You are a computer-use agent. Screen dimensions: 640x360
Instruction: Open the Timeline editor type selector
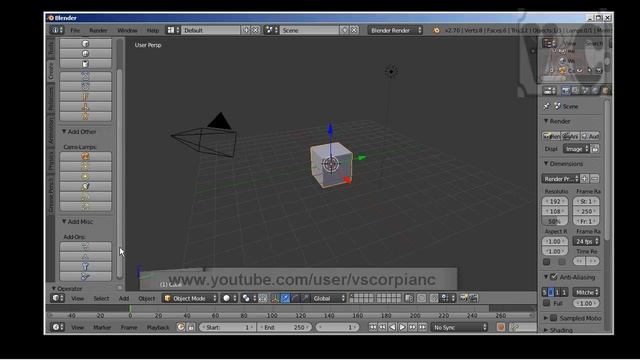[x=57, y=327]
